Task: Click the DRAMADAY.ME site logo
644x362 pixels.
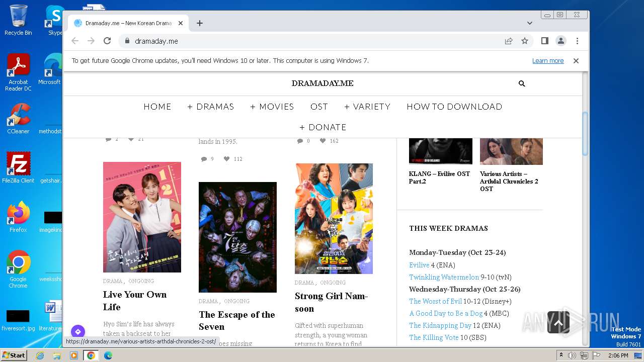Action: (323, 83)
